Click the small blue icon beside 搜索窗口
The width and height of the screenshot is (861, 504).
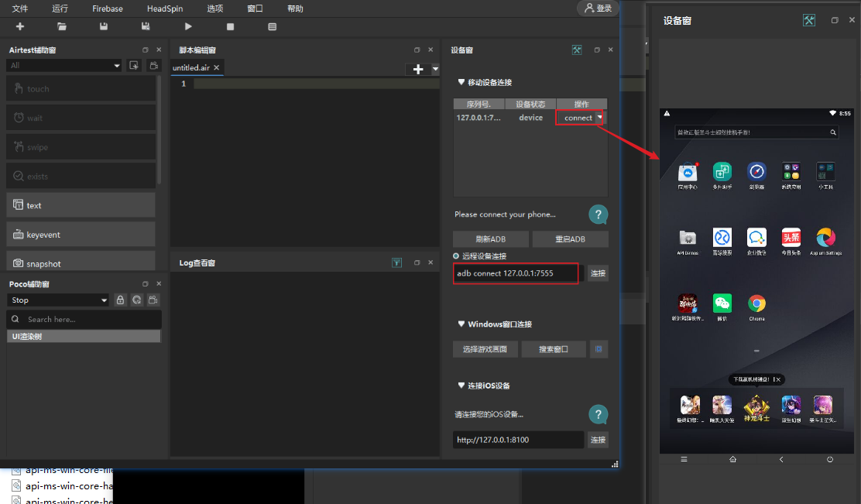click(599, 349)
